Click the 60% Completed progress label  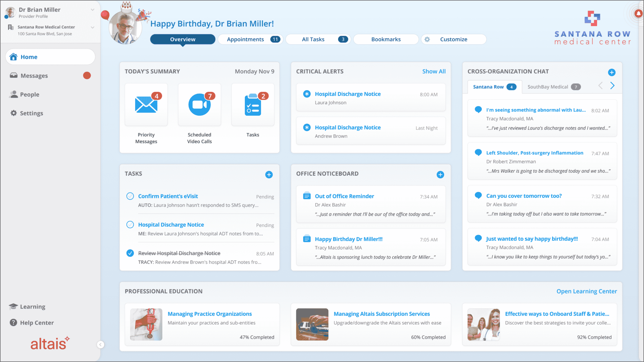(x=428, y=337)
